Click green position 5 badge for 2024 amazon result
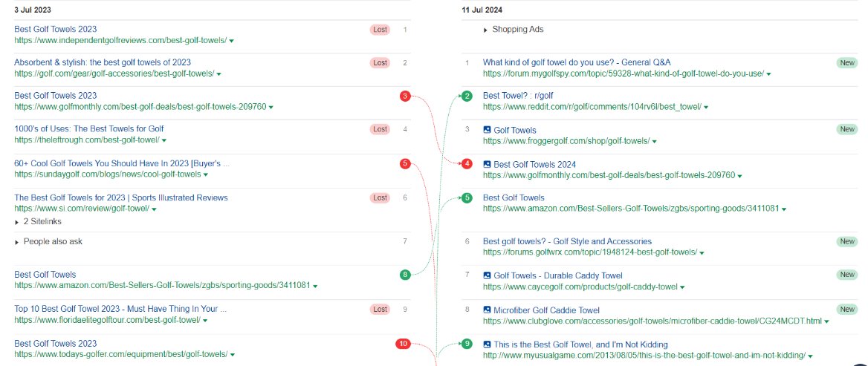 coord(467,198)
